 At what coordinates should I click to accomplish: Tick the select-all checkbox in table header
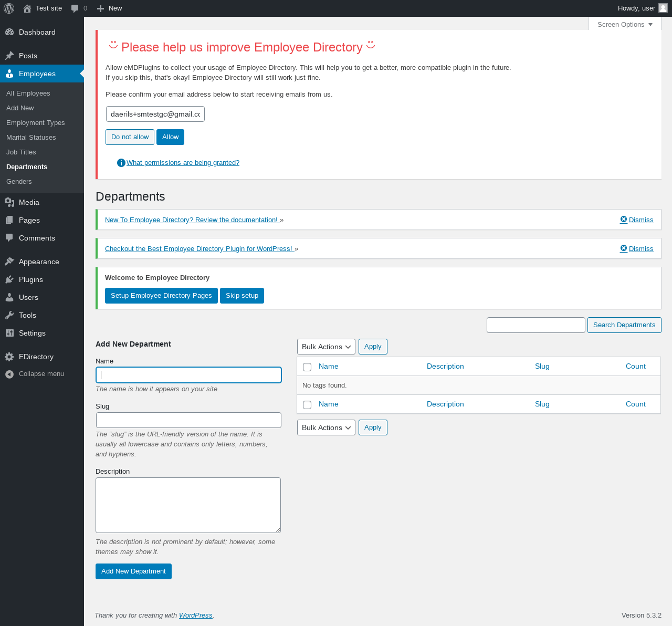tap(307, 367)
